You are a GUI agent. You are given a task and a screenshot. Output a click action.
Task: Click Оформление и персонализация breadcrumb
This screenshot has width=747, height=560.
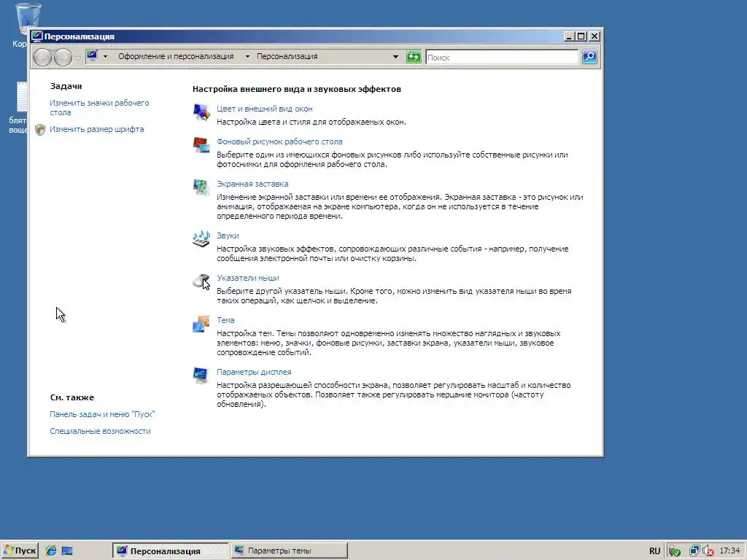point(176,56)
